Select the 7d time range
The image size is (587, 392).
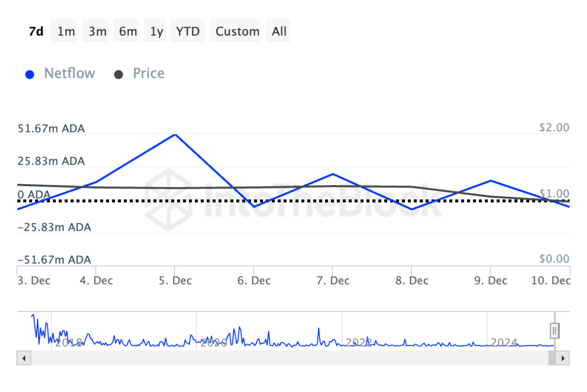(x=36, y=31)
